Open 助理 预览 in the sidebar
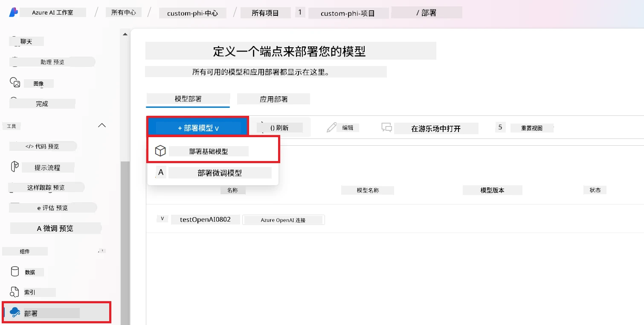This screenshot has height=325, width=644. (x=52, y=62)
